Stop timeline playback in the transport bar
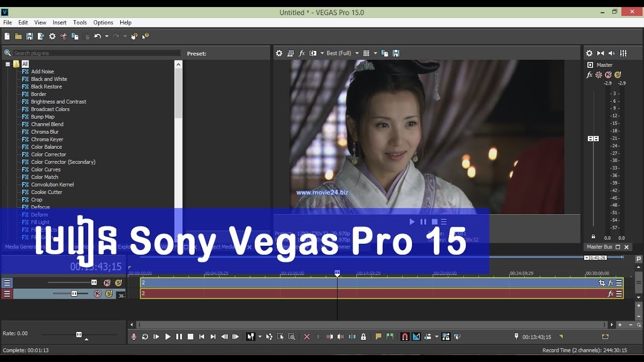Image resolution: width=644 pixels, height=362 pixels. 191,337
